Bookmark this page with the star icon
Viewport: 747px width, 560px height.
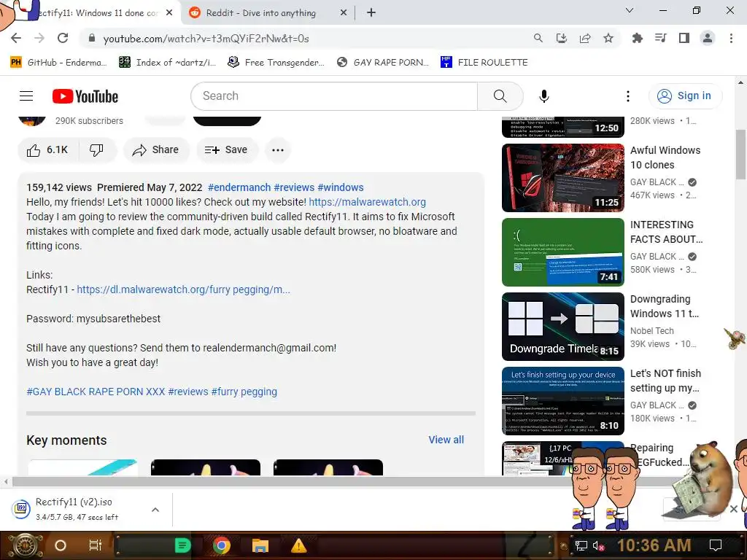pyautogui.click(x=608, y=38)
